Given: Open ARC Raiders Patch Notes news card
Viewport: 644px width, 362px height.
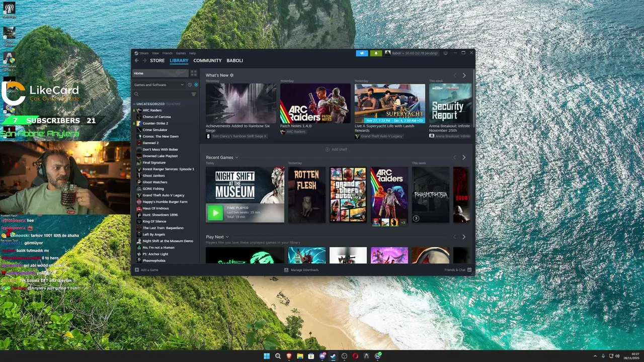Looking at the screenshot, I should pos(315,103).
